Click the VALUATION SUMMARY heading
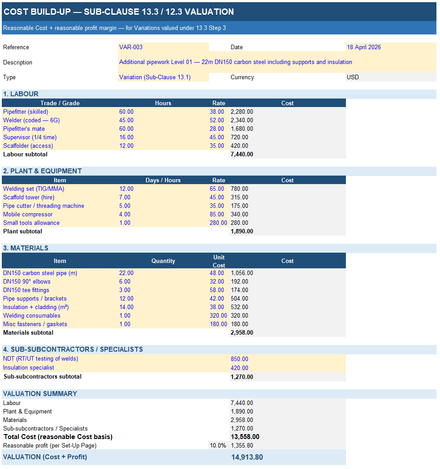 pos(40,394)
